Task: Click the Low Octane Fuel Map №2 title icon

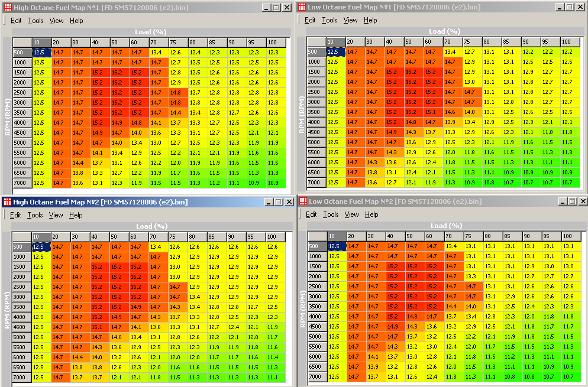Action: pyautogui.click(x=303, y=201)
